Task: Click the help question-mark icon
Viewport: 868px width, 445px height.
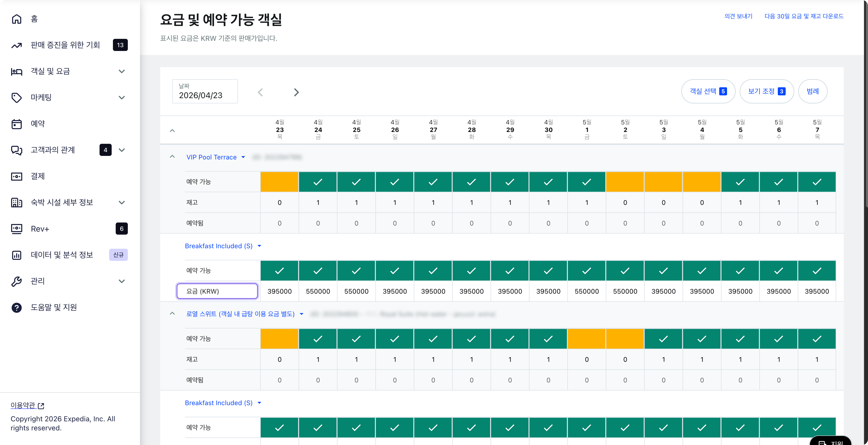Action: [17, 308]
